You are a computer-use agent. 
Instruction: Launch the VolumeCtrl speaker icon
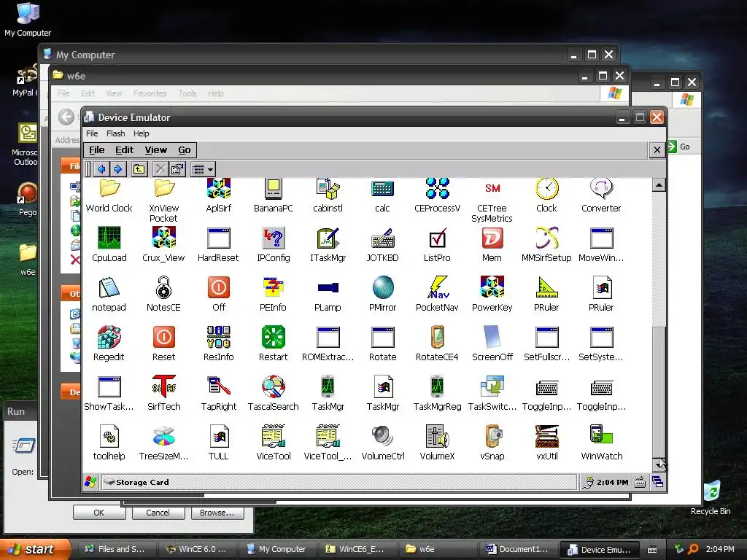(382, 436)
